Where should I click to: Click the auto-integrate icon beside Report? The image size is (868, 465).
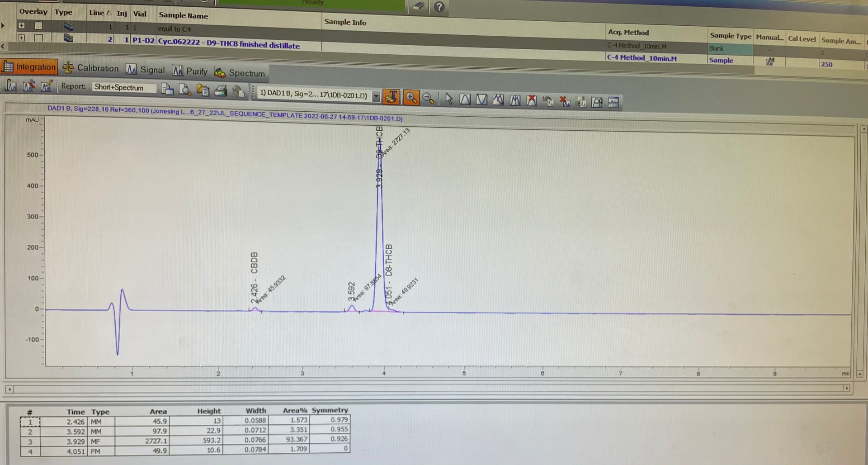pos(28,85)
